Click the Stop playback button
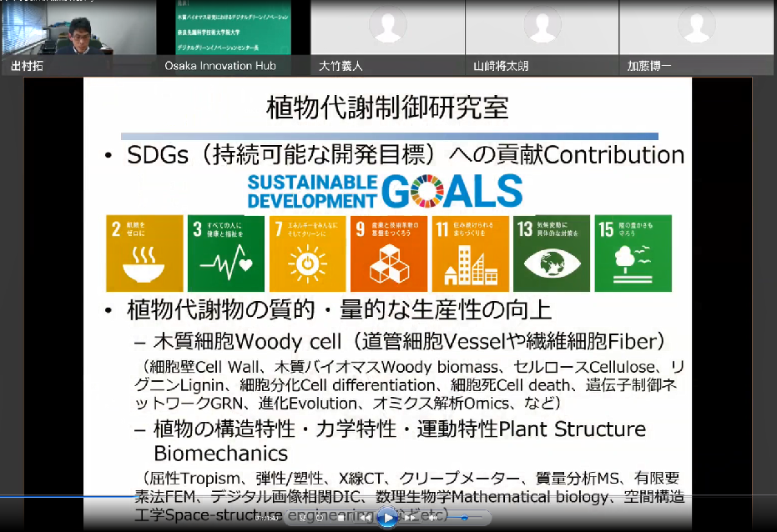This screenshot has width=777, height=532. [x=341, y=518]
